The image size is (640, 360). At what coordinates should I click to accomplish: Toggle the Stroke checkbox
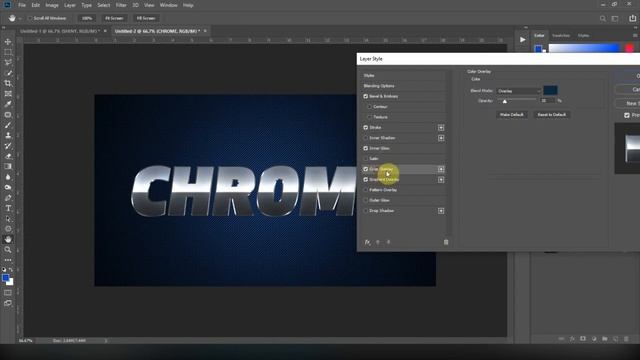(366, 127)
